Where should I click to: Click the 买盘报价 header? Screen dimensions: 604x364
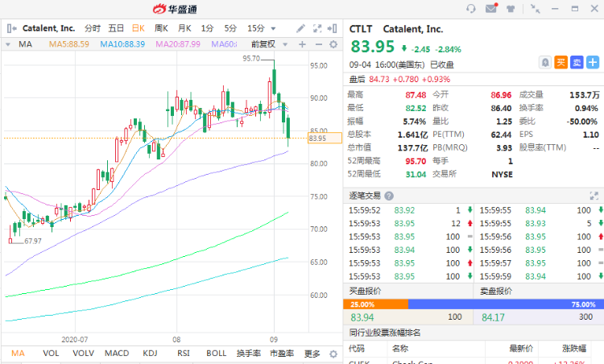click(365, 292)
